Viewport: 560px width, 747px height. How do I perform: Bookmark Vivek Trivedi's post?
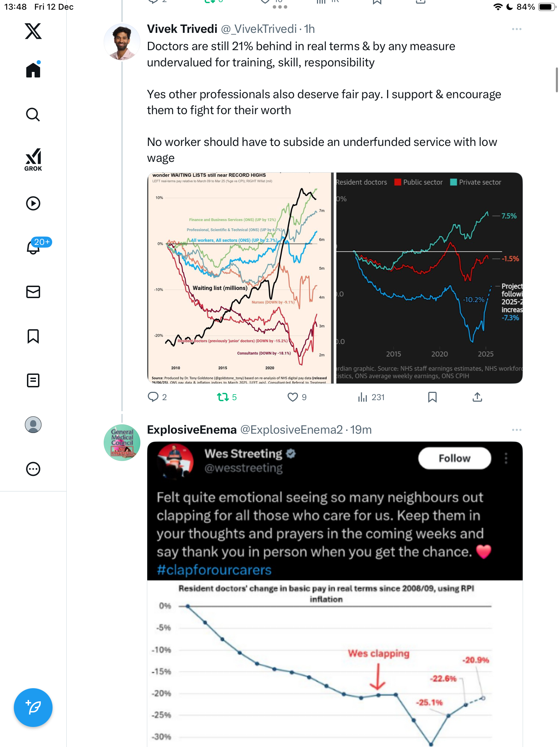coord(432,397)
